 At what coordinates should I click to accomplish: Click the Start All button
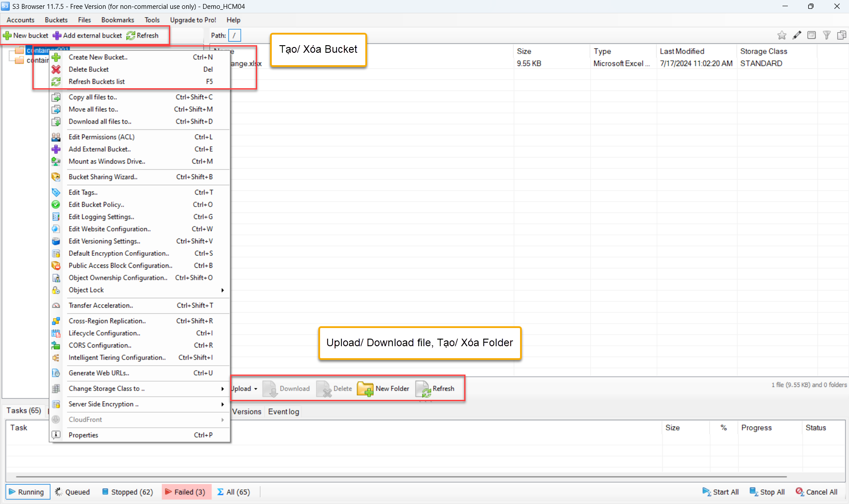(x=720, y=492)
